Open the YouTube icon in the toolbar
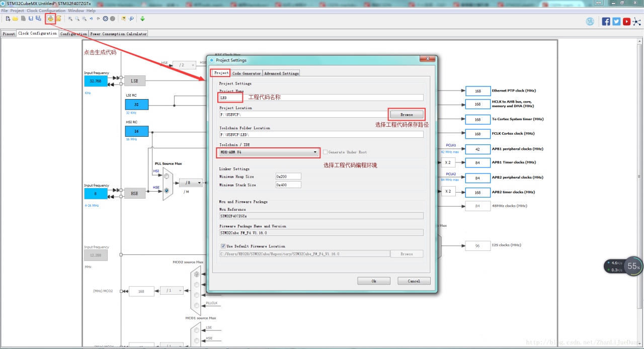 (626, 21)
